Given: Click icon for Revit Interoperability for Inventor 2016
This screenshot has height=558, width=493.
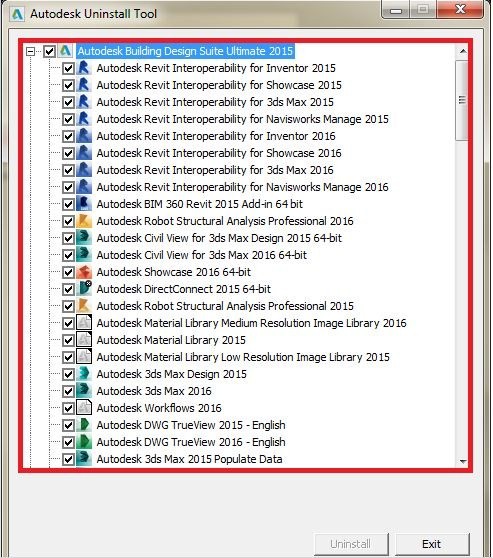Looking at the screenshot, I should (84, 136).
